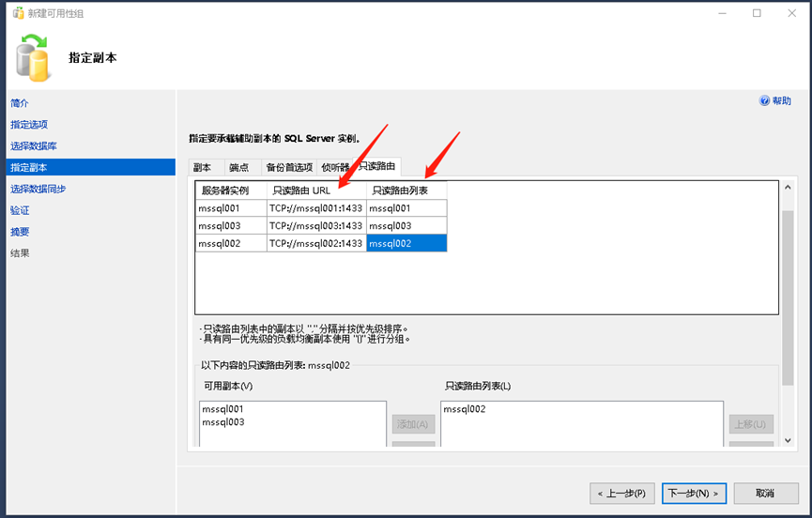Image resolution: width=812 pixels, height=518 pixels.
Task: Pick mssql001 in the 可用副本 list
Action: [x=222, y=409]
